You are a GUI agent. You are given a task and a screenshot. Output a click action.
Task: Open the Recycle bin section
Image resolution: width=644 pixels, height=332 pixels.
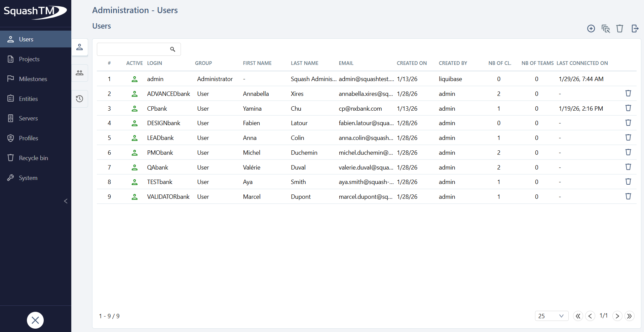click(34, 158)
